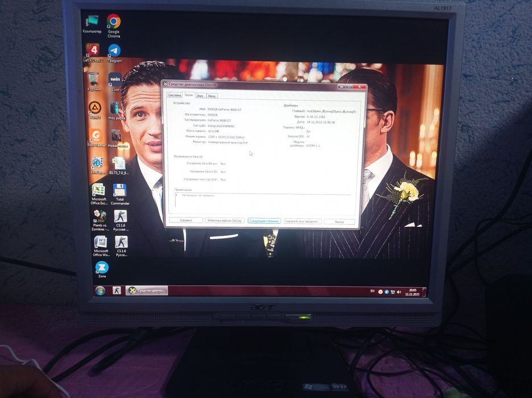Click the Integrated RAMDAC value
The image size is (532, 398).
coord(221,126)
